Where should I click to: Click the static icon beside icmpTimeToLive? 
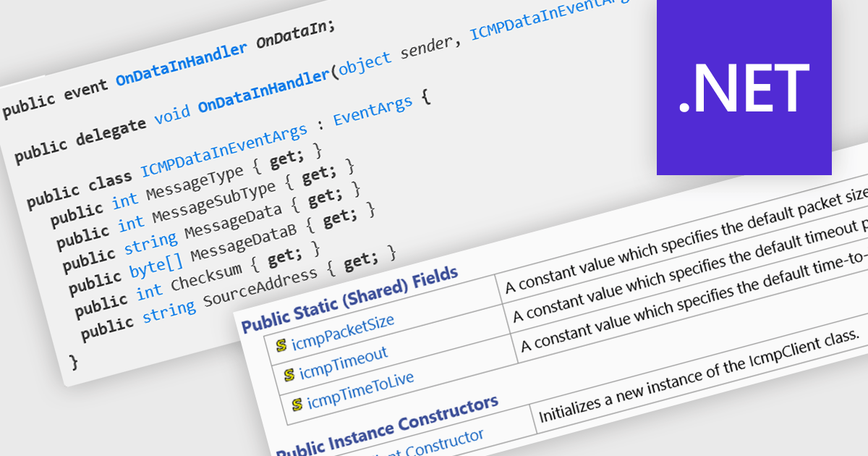(297, 404)
